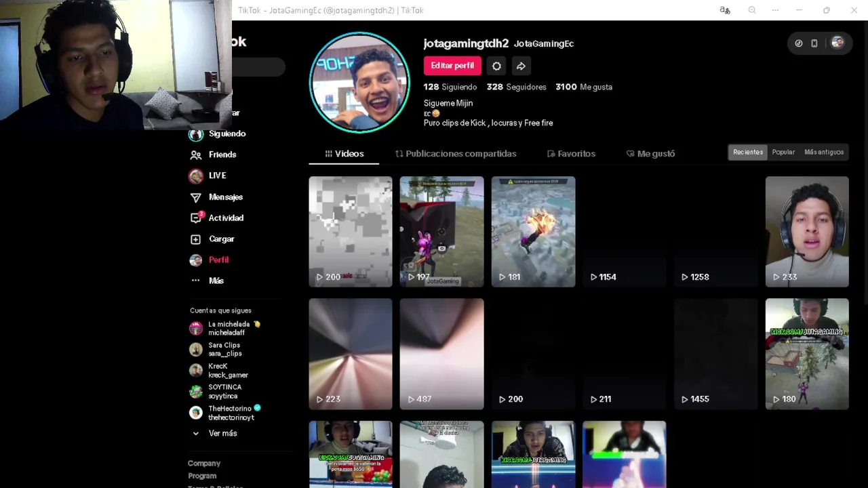Open TheHectorino account avatar

coord(196,413)
